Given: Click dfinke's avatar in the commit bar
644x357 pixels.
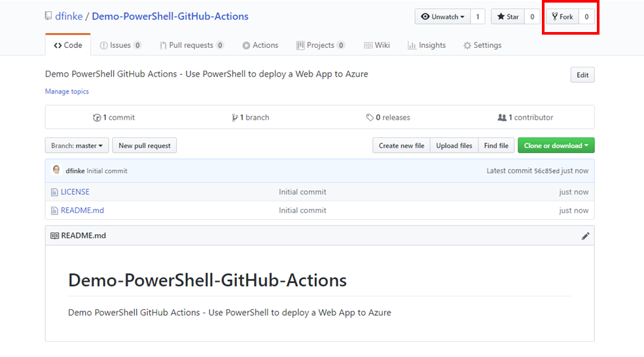Looking at the screenshot, I should [x=57, y=170].
